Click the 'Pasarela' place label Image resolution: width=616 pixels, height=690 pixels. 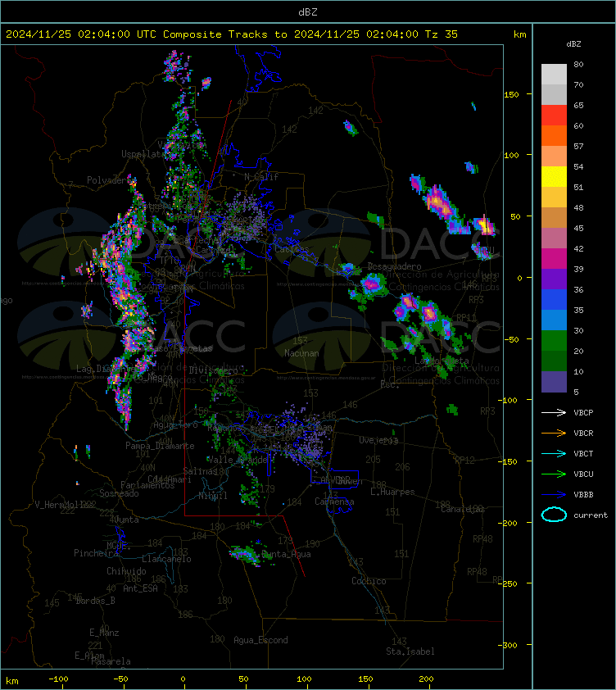pos(111,661)
